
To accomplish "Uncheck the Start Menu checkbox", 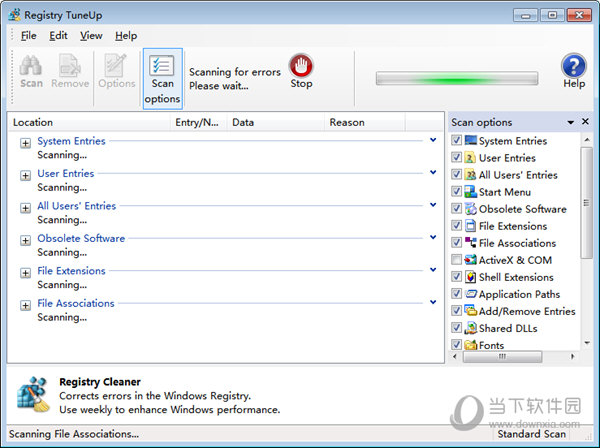I will (456, 191).
